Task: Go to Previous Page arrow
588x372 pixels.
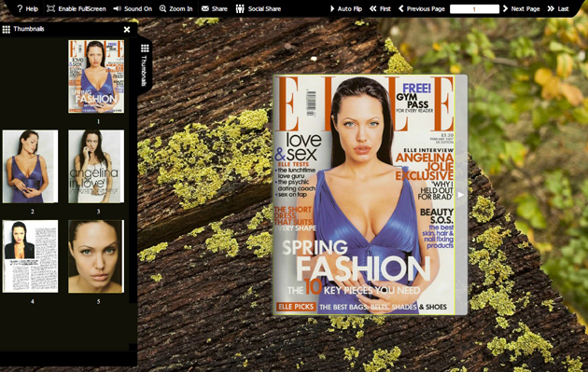Action: 401,8
